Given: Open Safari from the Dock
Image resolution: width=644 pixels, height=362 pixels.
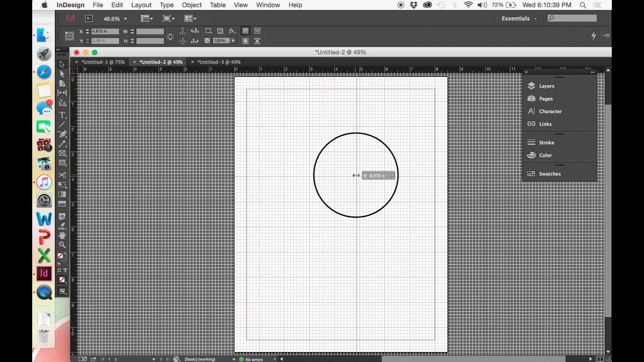Looking at the screenshot, I should [x=44, y=72].
